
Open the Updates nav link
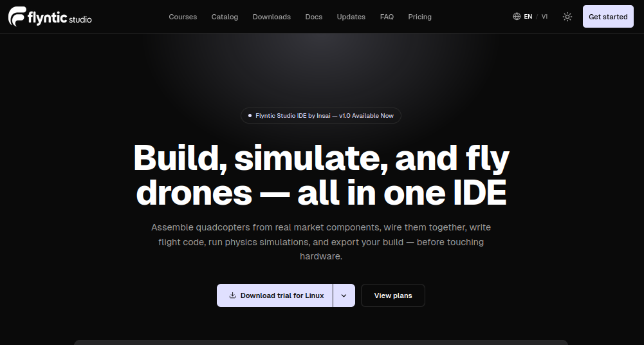pyautogui.click(x=351, y=17)
